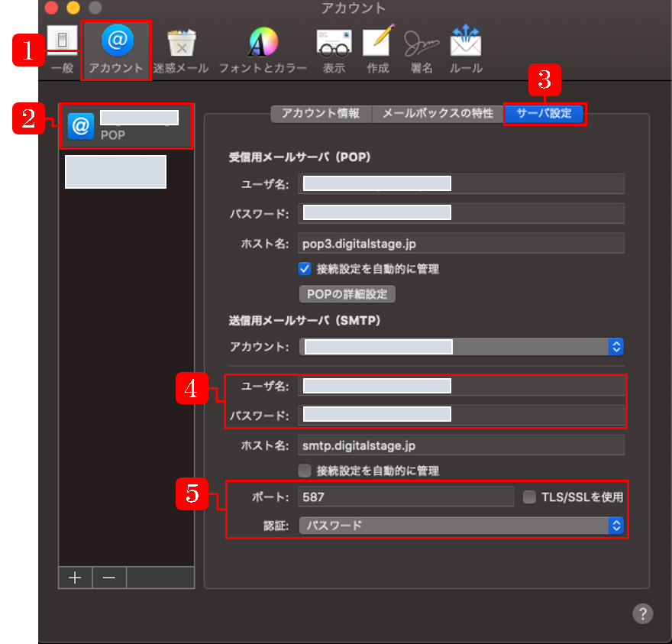This screenshot has width=672, height=644.
Task: Enable SMTP 接続設定を自動的に管理 checkbox
Action: point(305,471)
